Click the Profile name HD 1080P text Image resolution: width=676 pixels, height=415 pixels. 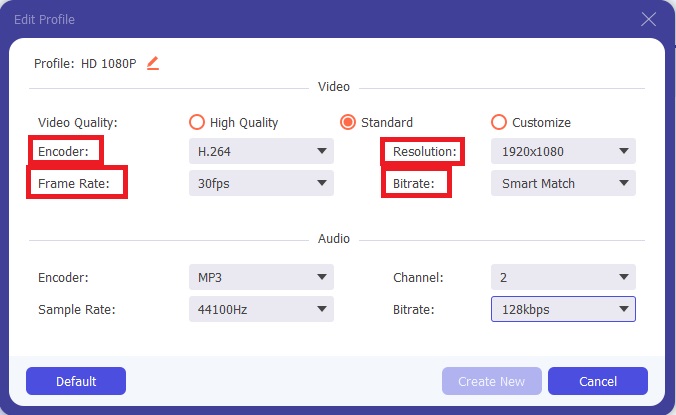[x=109, y=64]
